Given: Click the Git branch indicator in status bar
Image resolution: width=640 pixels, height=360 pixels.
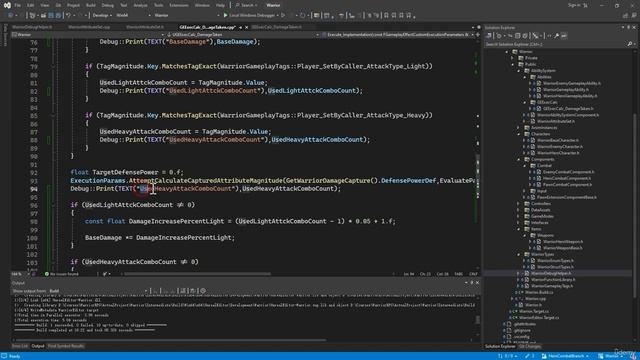Looking at the screenshot, I should click(x=566, y=356).
